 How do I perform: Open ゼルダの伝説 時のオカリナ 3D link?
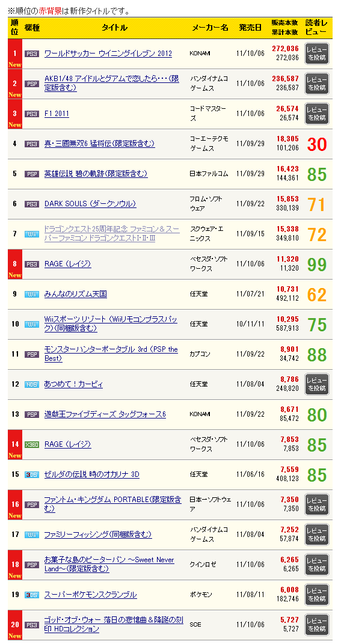92,474
